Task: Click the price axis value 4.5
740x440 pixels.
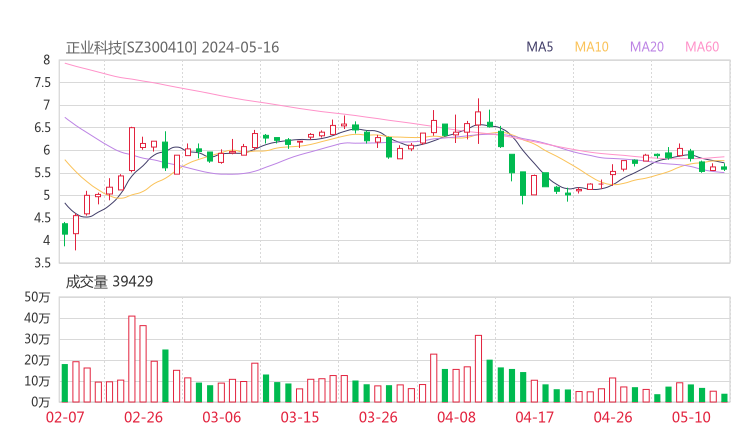Action: click(42, 218)
